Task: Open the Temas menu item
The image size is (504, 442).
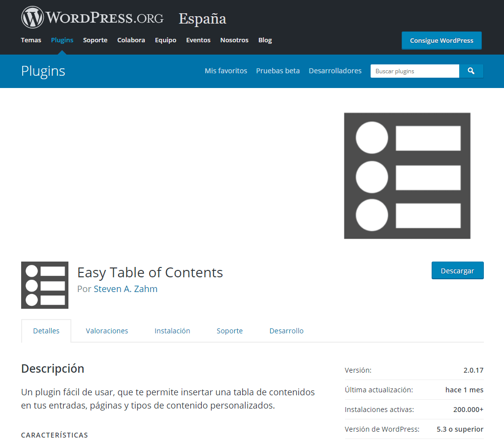Action: [31, 40]
